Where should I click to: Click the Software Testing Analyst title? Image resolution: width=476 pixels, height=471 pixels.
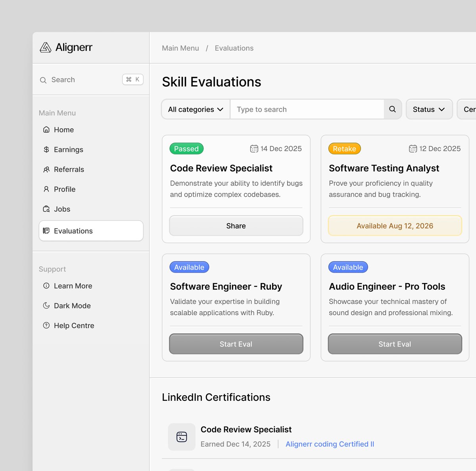pos(384,168)
